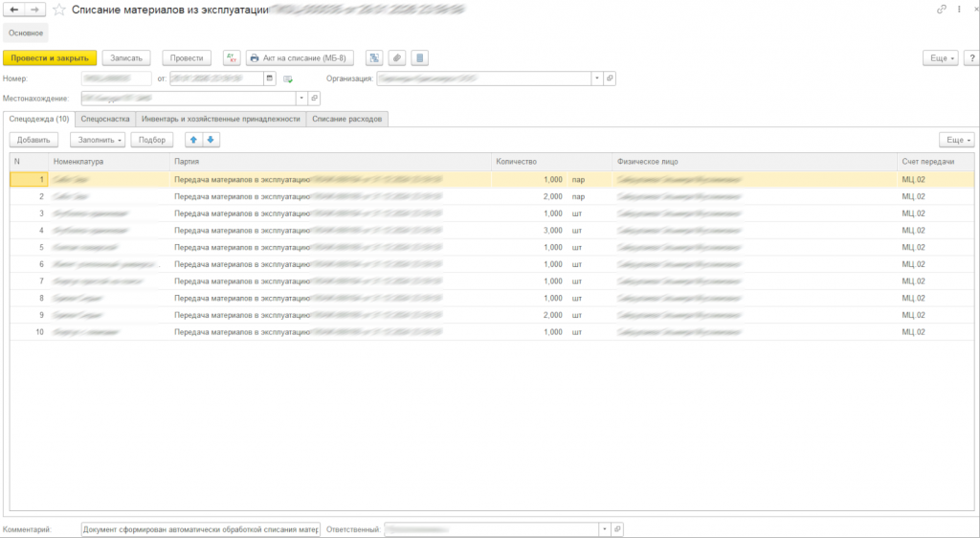The width and height of the screenshot is (980, 538).
Task: Click the document status icon beside date
Action: point(288,79)
